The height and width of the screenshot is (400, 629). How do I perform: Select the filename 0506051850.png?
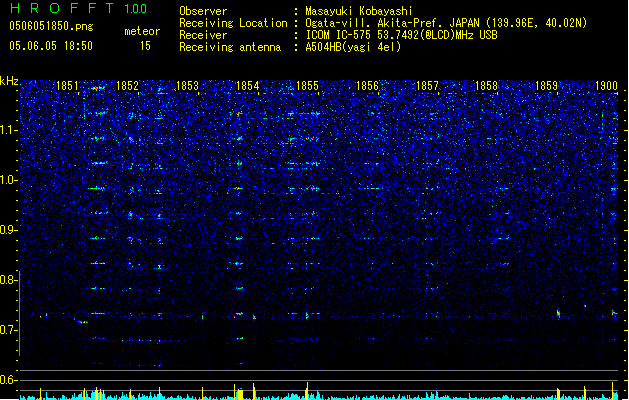click(51, 26)
